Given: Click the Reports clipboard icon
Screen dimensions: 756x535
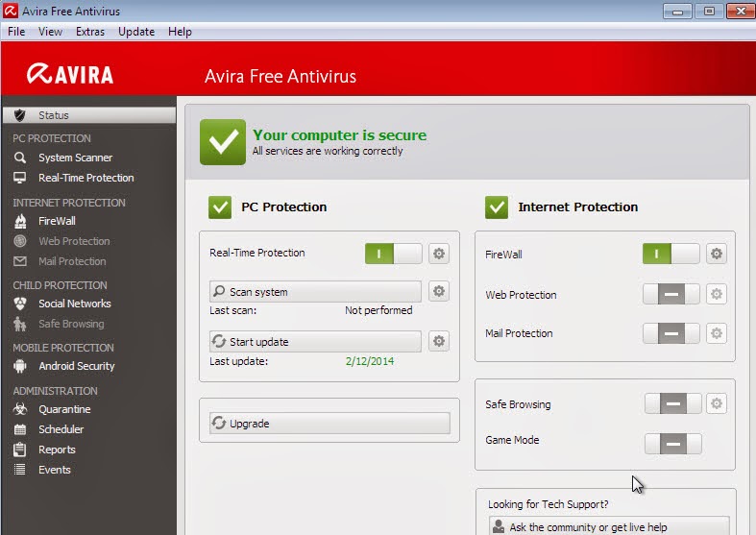Looking at the screenshot, I should coord(20,450).
